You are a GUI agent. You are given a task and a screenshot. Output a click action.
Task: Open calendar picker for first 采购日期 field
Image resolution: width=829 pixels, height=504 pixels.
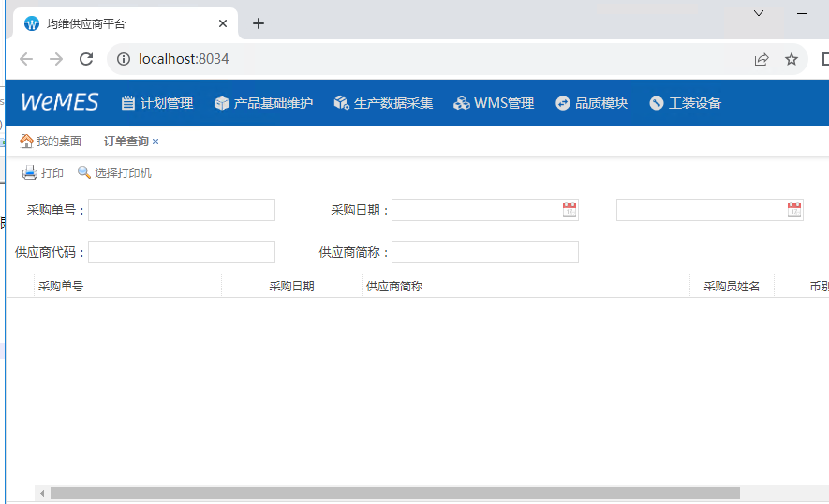(570, 210)
